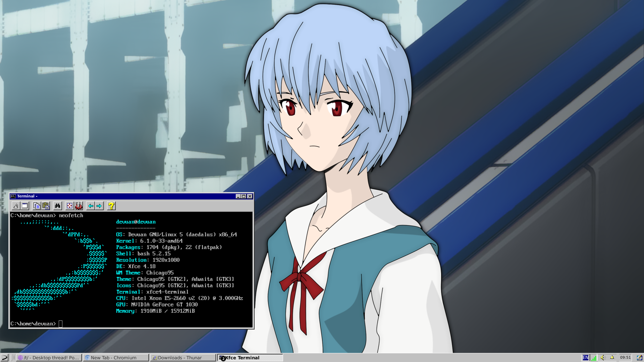This screenshot has width=644, height=362.
Task: Switch to /t/ Desktop thread browser window
Action: point(49,358)
